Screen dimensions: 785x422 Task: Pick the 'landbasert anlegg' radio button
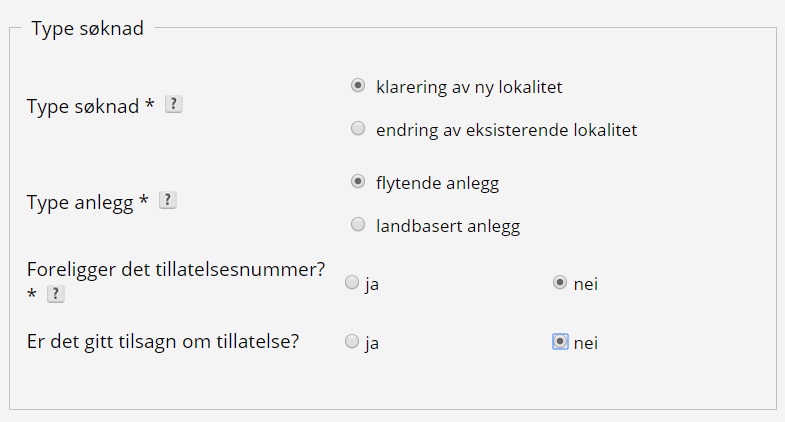point(358,225)
